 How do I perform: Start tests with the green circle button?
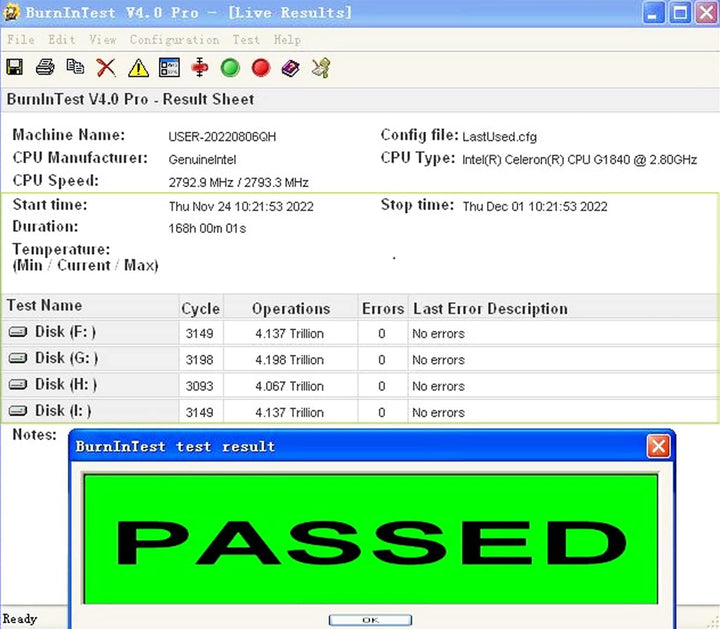coord(230,67)
